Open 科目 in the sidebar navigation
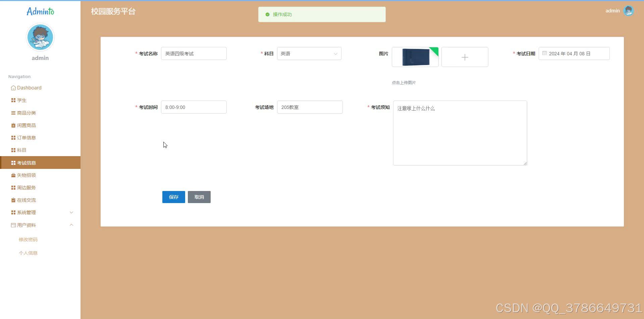 click(40, 150)
